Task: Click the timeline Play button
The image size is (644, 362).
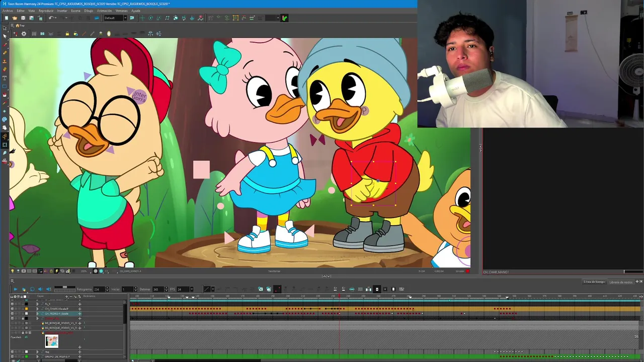Action: click(16, 289)
